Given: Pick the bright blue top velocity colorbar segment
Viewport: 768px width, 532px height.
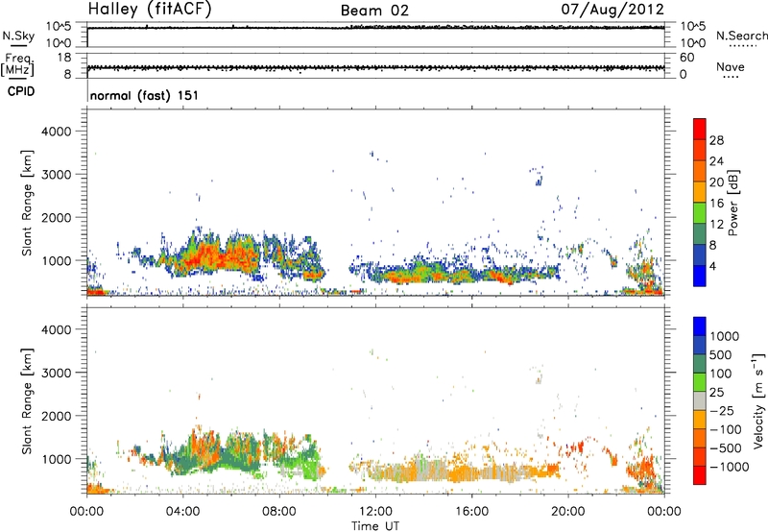Looking at the screenshot, I should pyautogui.click(x=700, y=326).
